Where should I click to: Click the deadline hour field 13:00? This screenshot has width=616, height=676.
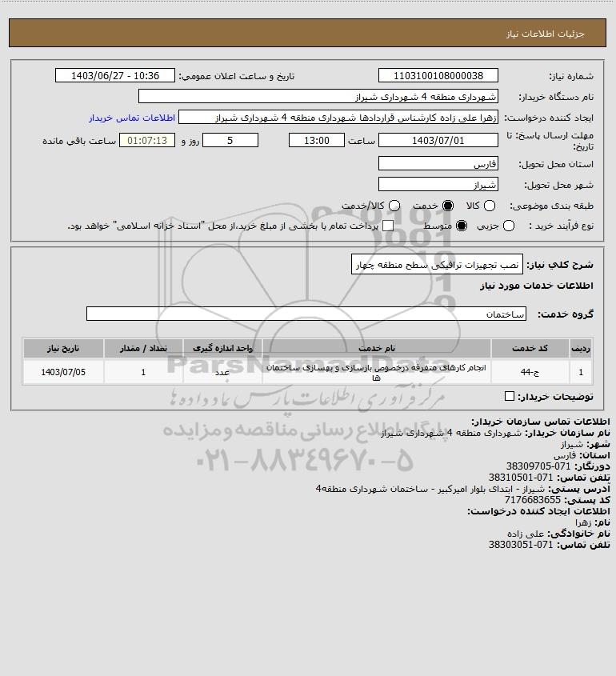click(317, 140)
